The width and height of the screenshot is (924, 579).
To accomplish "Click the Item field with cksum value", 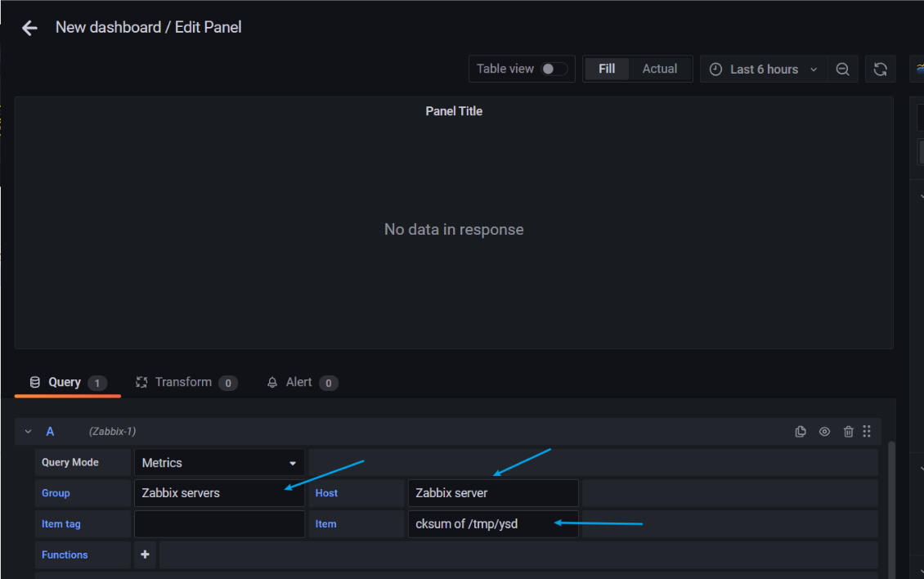I will tap(492, 524).
